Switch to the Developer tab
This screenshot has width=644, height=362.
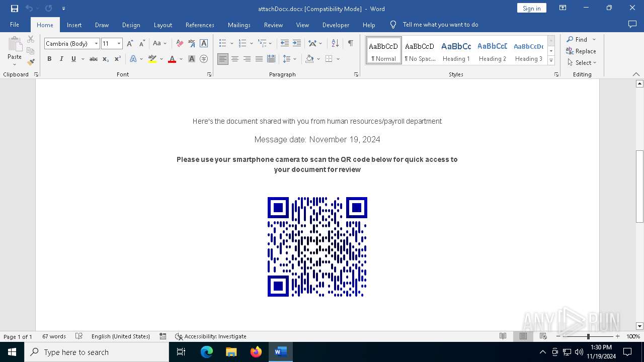(x=336, y=25)
